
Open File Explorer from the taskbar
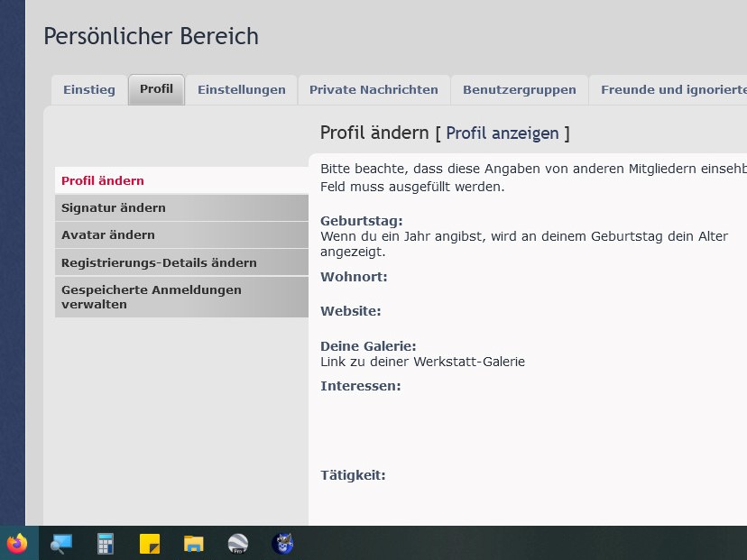(194, 544)
